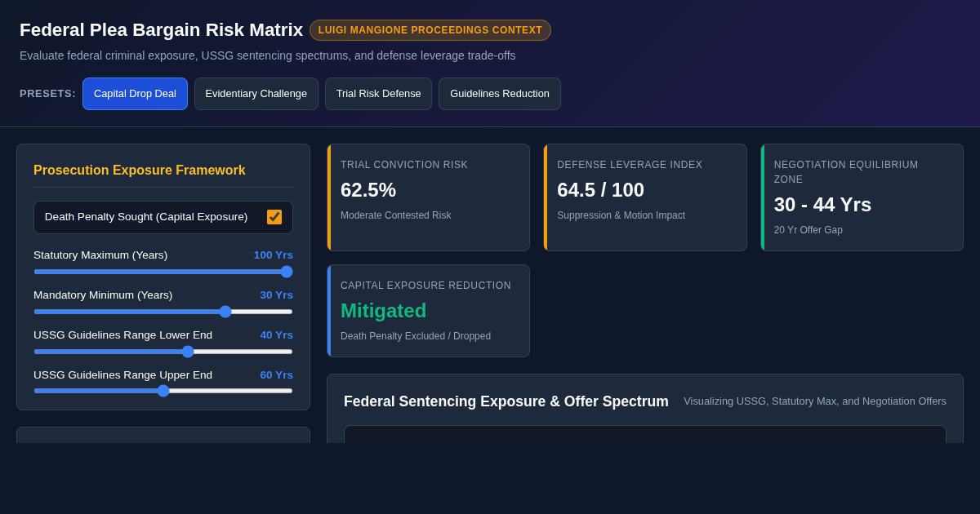
Task: Open the Capital Exposure Reduction card
Action: [429, 311]
